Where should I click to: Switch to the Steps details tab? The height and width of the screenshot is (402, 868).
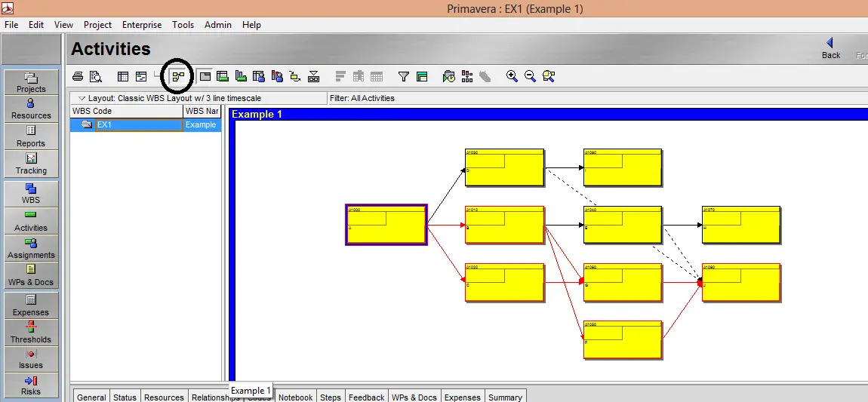tap(331, 397)
